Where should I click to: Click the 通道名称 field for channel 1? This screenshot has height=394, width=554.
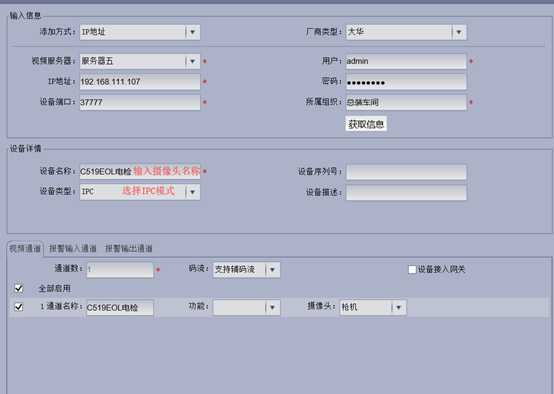coord(120,308)
